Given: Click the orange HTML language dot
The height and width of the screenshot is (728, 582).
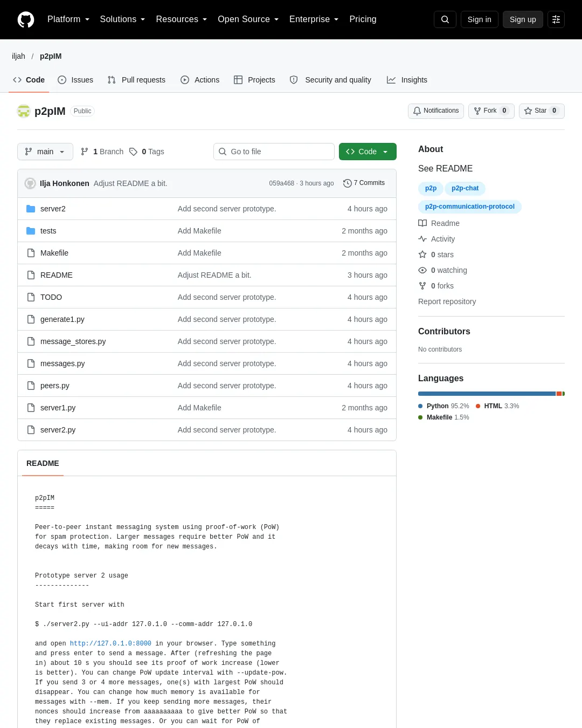Looking at the screenshot, I should [478, 406].
